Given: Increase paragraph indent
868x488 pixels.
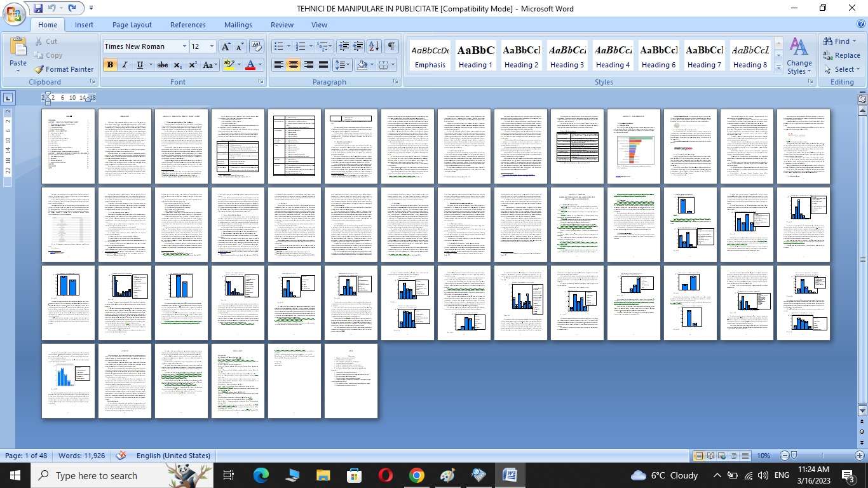Looking at the screenshot, I should click(x=358, y=46).
